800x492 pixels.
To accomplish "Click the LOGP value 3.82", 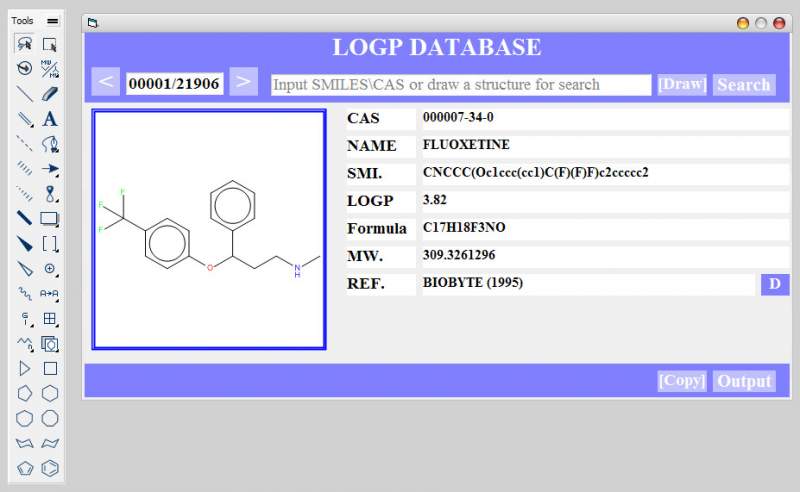I will point(435,200).
